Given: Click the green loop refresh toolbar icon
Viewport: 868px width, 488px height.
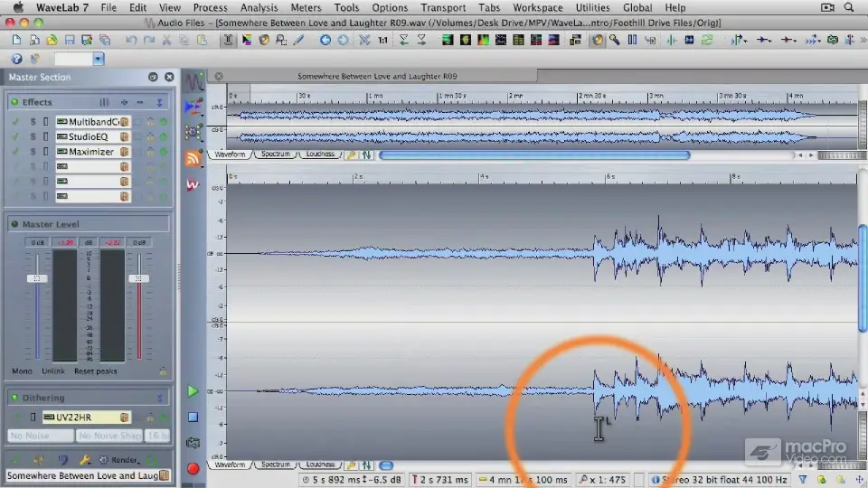Looking at the screenshot, I should pos(707,40).
